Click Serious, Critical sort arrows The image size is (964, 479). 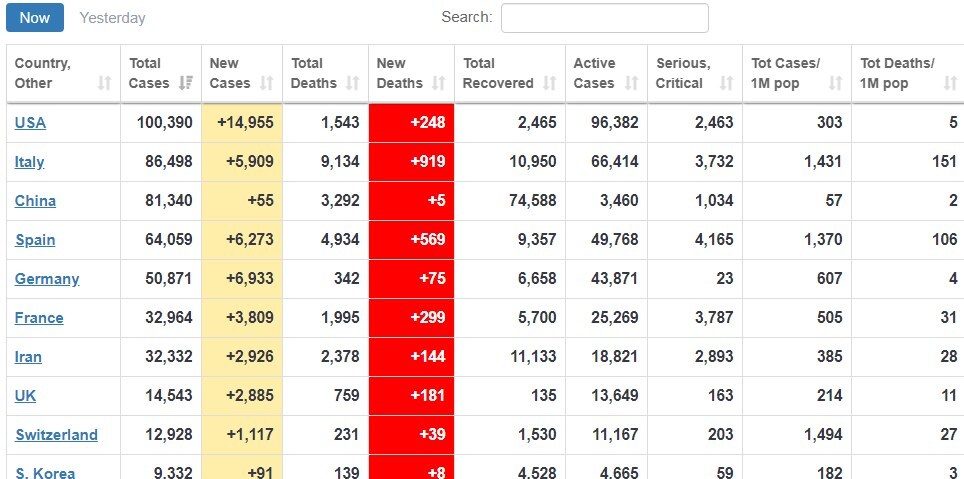(x=726, y=83)
